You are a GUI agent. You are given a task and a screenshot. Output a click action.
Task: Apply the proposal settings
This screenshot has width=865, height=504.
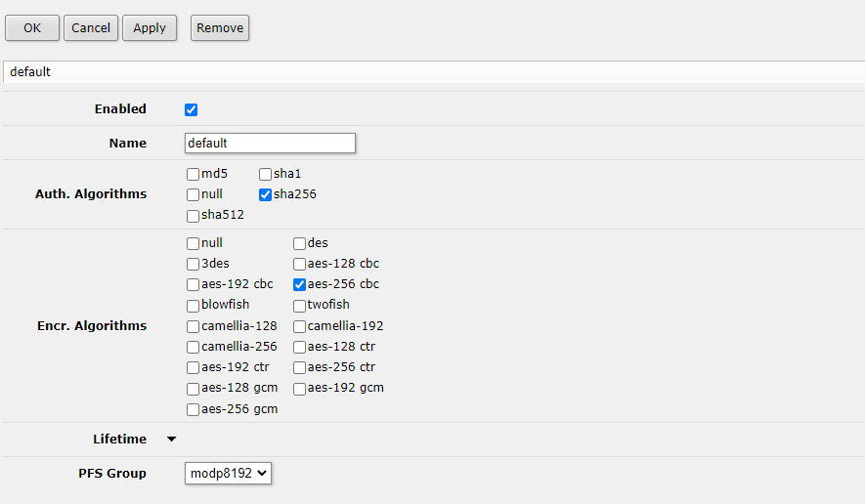click(x=150, y=28)
